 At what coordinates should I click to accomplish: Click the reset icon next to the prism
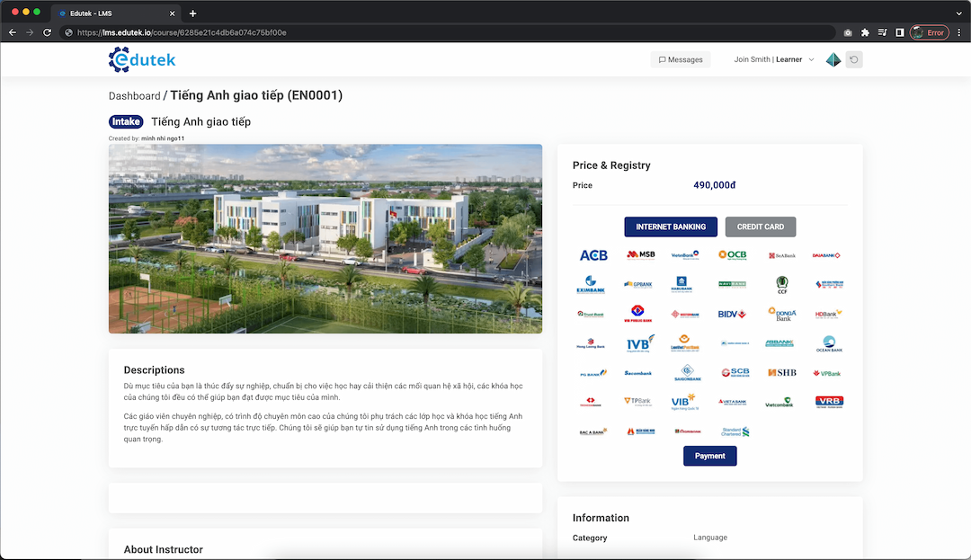point(853,59)
